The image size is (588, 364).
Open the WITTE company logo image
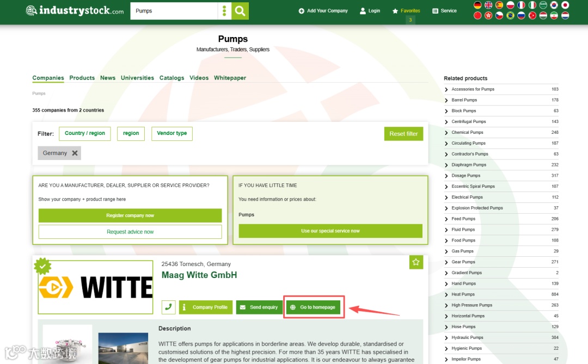coord(96,287)
